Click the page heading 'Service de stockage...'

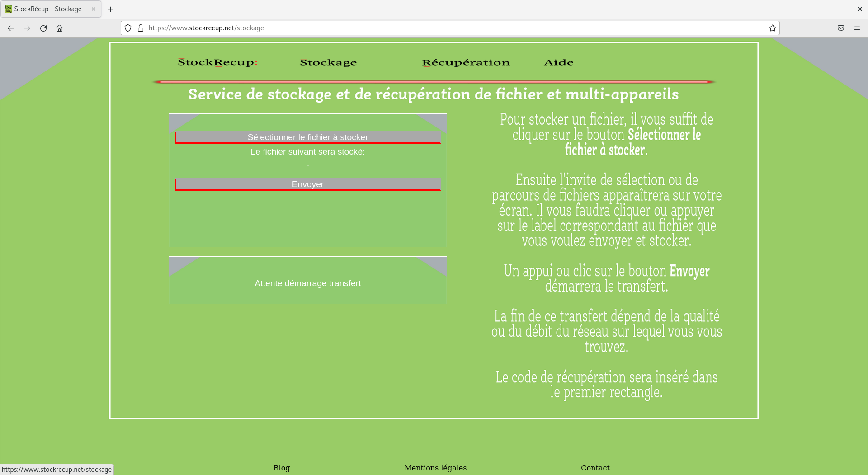coord(434,94)
